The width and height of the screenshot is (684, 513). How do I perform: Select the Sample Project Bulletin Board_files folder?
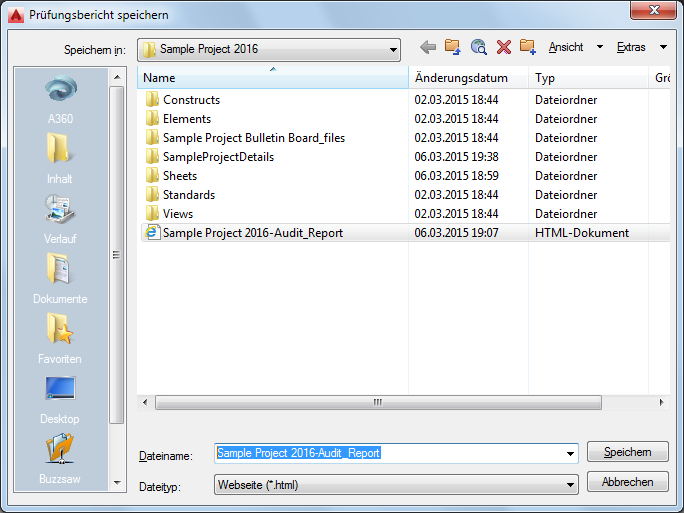[254, 138]
